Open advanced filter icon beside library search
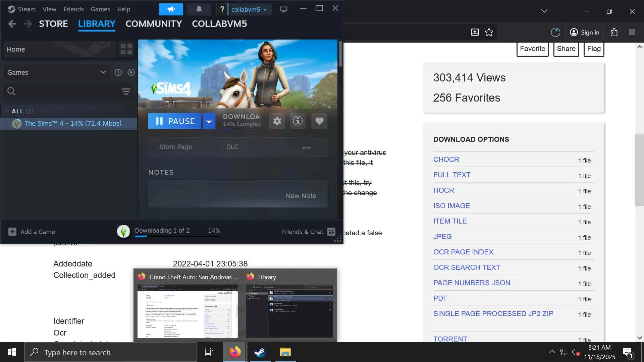Screen dimensions: 644x362 click(126, 91)
